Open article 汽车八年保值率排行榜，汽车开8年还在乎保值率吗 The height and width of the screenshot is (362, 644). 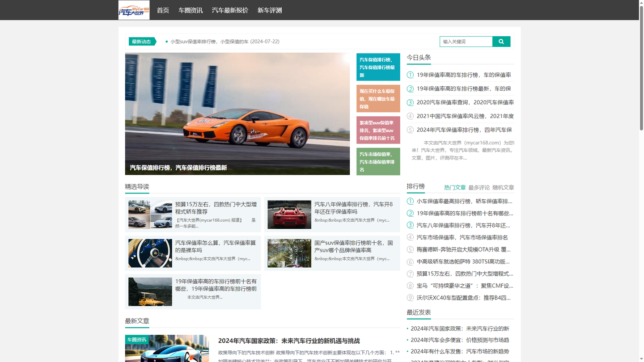point(354,208)
